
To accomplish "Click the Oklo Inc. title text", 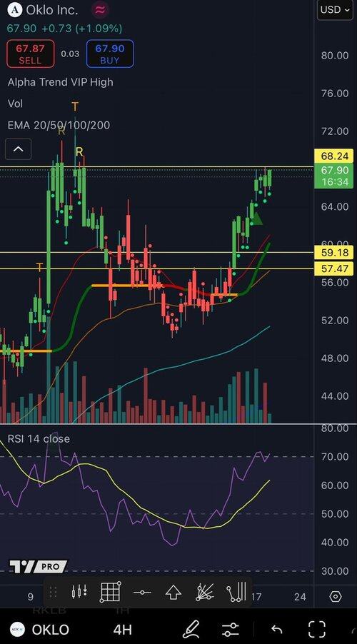I will (51, 10).
